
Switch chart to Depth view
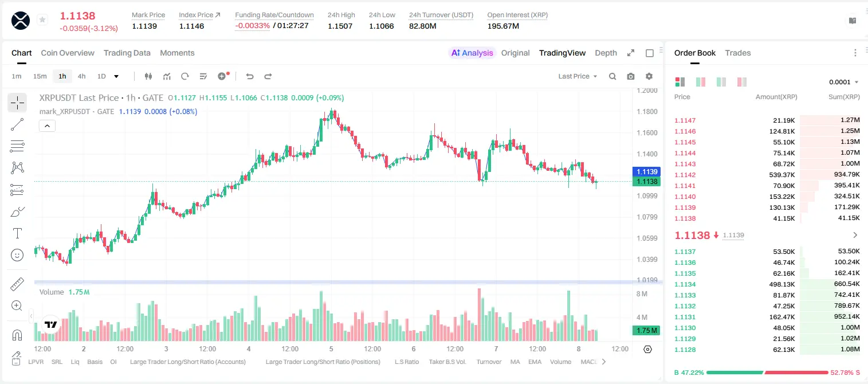coord(606,53)
